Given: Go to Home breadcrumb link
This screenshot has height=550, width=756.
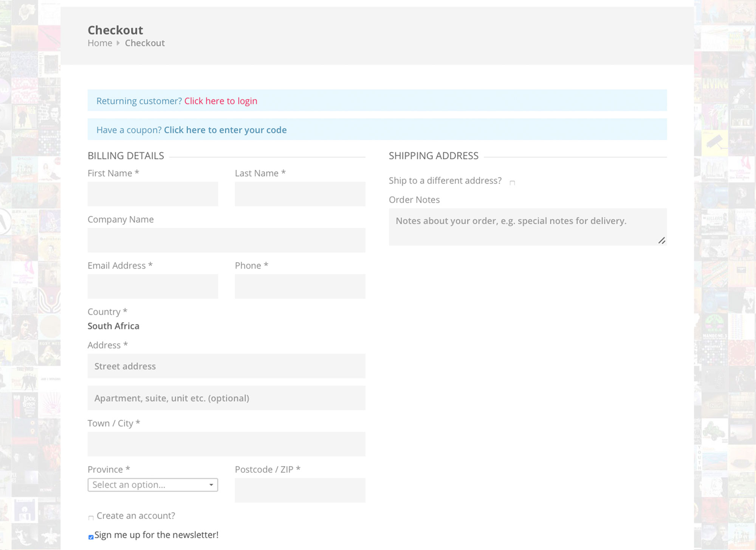Looking at the screenshot, I should point(100,43).
